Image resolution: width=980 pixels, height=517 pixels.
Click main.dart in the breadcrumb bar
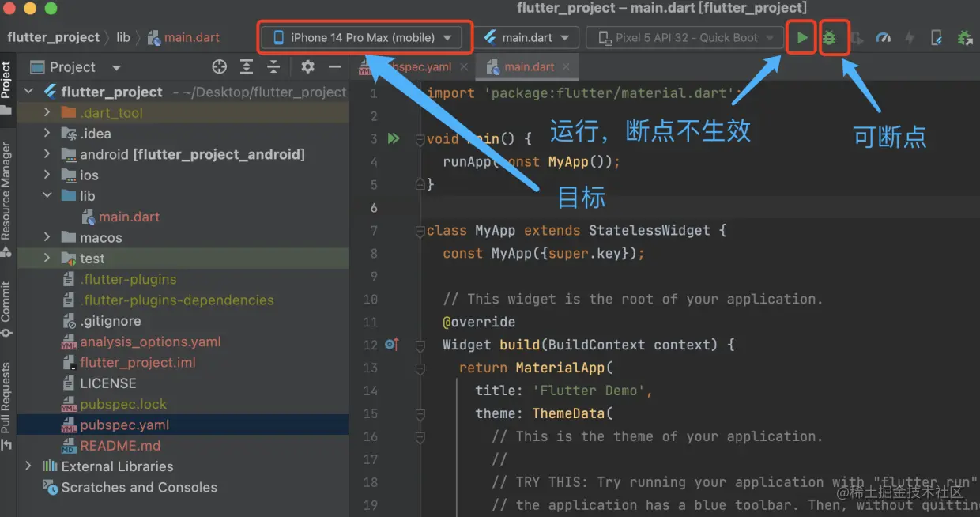[x=184, y=37]
